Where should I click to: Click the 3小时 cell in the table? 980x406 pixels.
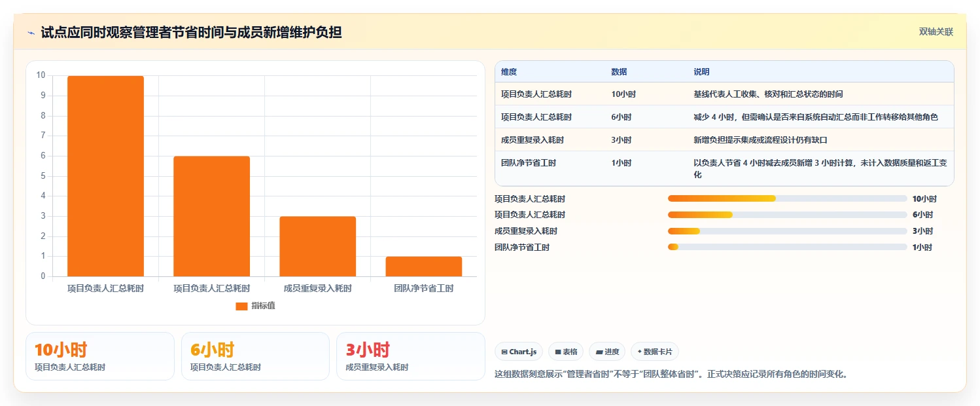tap(621, 140)
